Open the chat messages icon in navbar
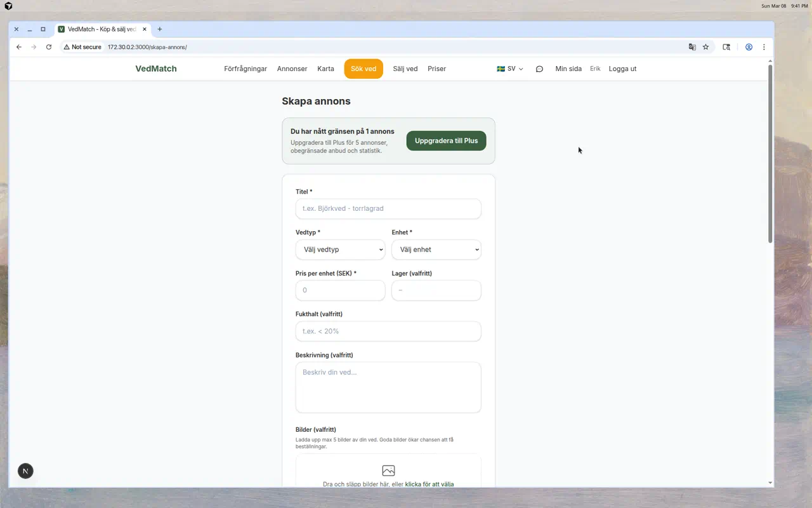Viewport: 812px width, 508px height. point(539,69)
